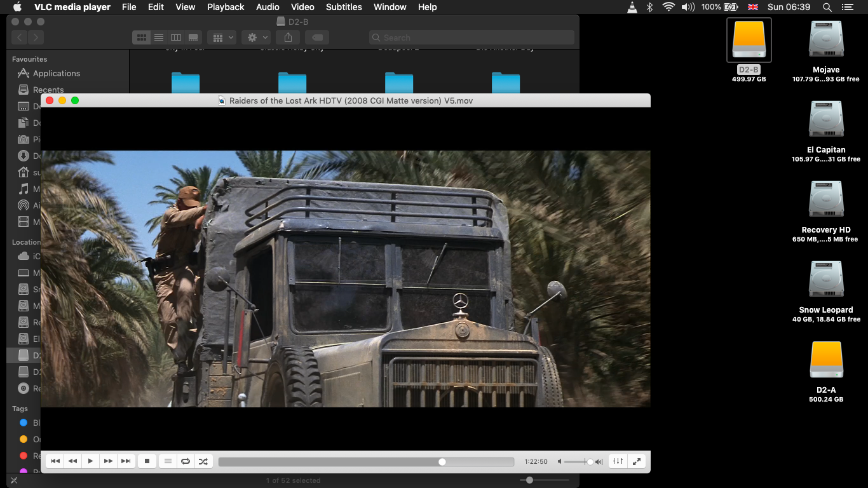Go forward in the Finder window
868x488 pixels.
(36, 37)
